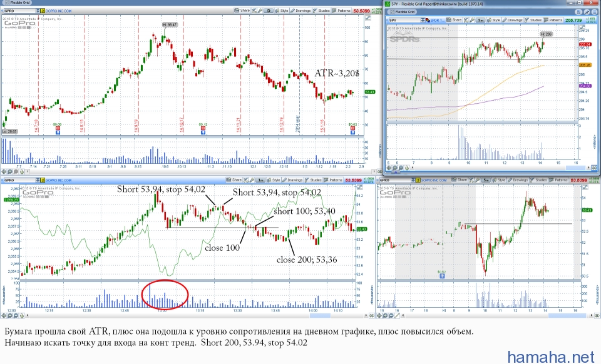Image resolution: width=601 pixels, height=364 pixels.
Task: Zoom in using magnifier below daily GPRO chart
Action: click(x=11, y=172)
